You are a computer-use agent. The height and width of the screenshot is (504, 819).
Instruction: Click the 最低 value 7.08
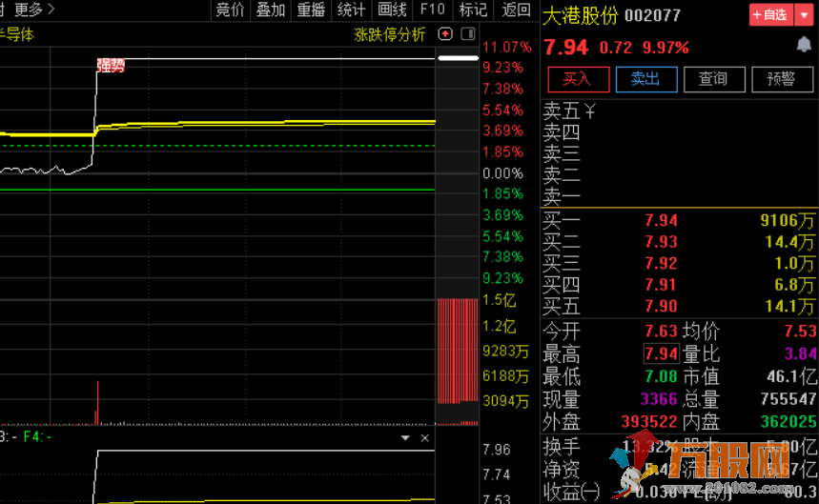pyautogui.click(x=661, y=376)
